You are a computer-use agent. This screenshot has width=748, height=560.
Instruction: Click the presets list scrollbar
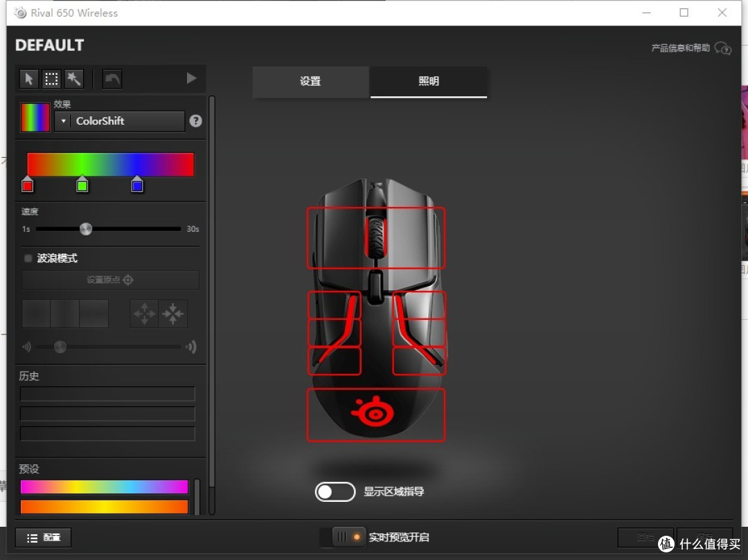[197, 496]
